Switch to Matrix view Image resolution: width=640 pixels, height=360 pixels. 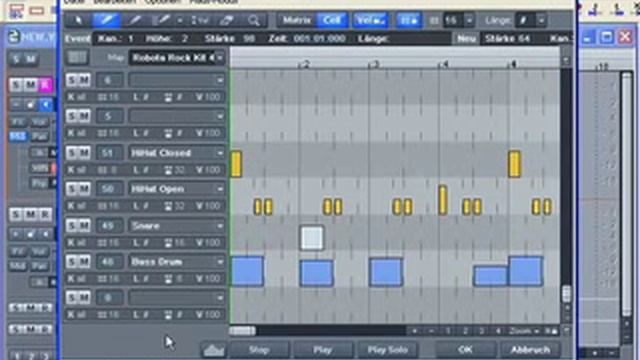(297, 20)
